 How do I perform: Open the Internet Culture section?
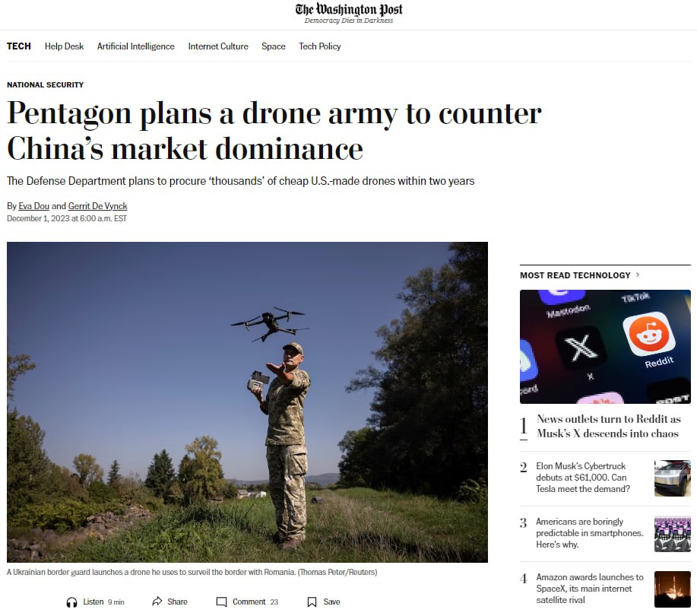click(218, 46)
